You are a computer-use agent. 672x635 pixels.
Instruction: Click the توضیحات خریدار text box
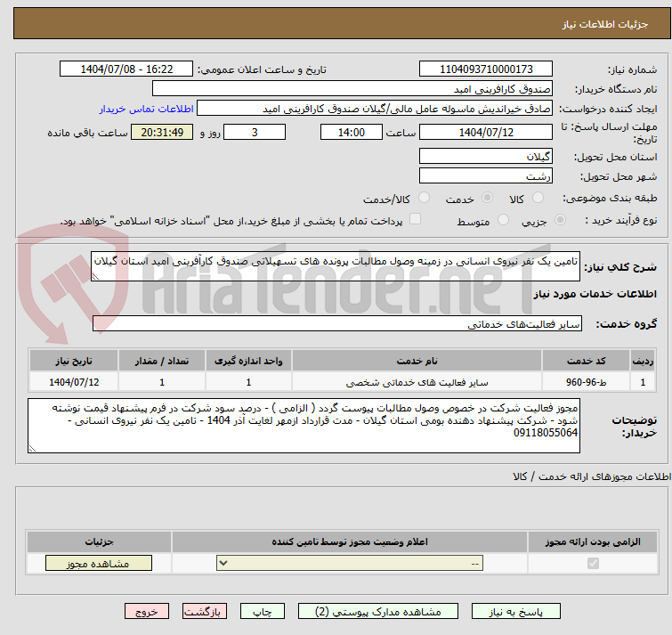pyautogui.click(x=304, y=426)
